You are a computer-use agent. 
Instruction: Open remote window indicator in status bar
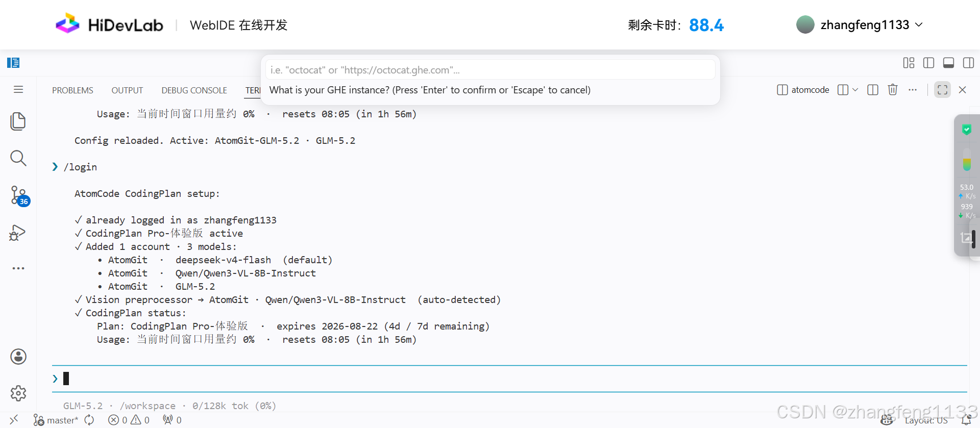click(x=14, y=420)
